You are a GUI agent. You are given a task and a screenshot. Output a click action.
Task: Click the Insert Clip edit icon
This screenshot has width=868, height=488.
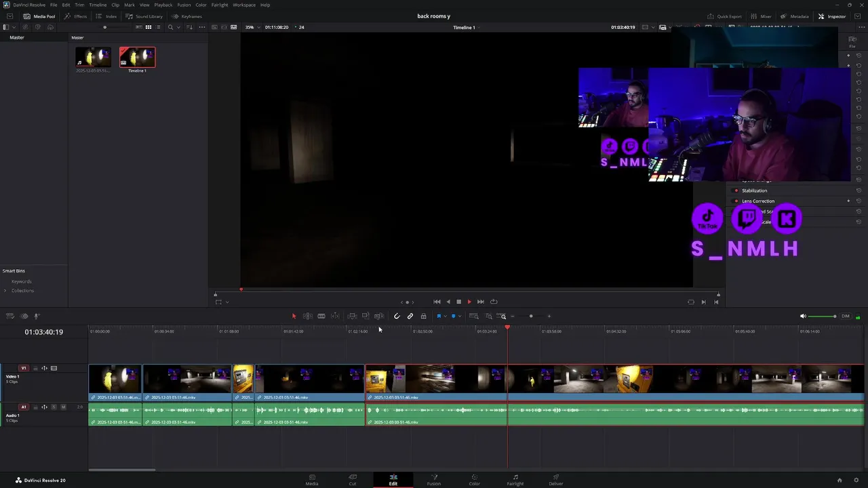tap(352, 316)
